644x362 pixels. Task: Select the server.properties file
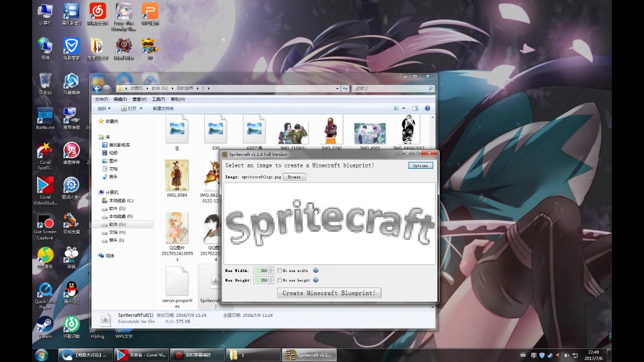177,287
